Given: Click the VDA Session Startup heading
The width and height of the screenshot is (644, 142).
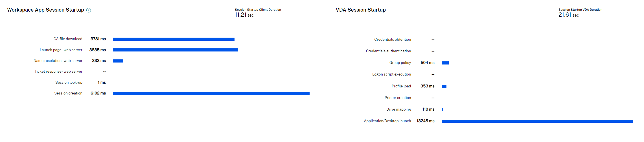Looking at the screenshot, I should [361, 10].
